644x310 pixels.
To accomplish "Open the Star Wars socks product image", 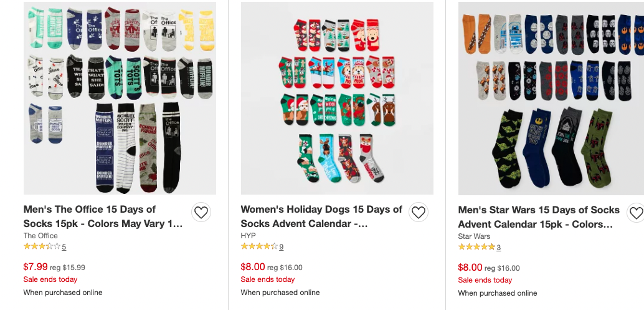I will [551, 98].
